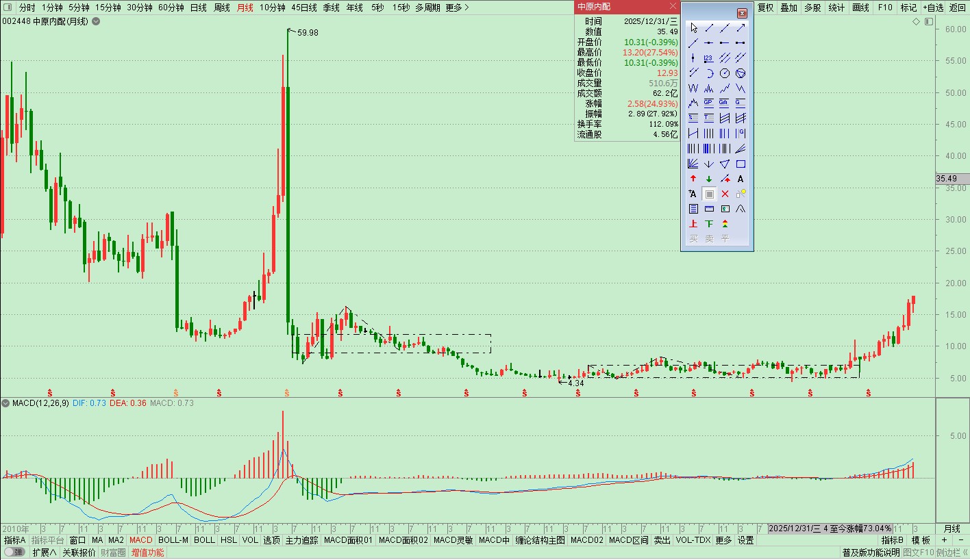This screenshot has height=560, width=970.
Task: Open F10 company info
Action: tap(885, 8)
